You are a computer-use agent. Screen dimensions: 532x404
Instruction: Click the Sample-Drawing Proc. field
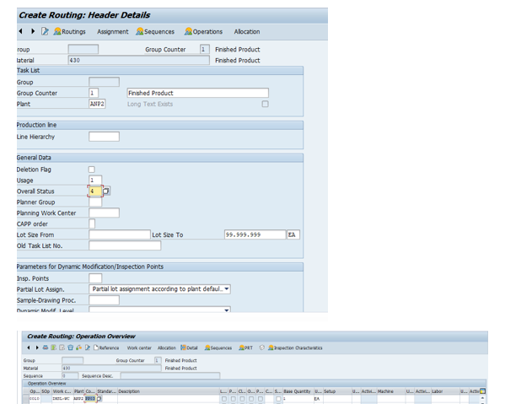coord(104,300)
